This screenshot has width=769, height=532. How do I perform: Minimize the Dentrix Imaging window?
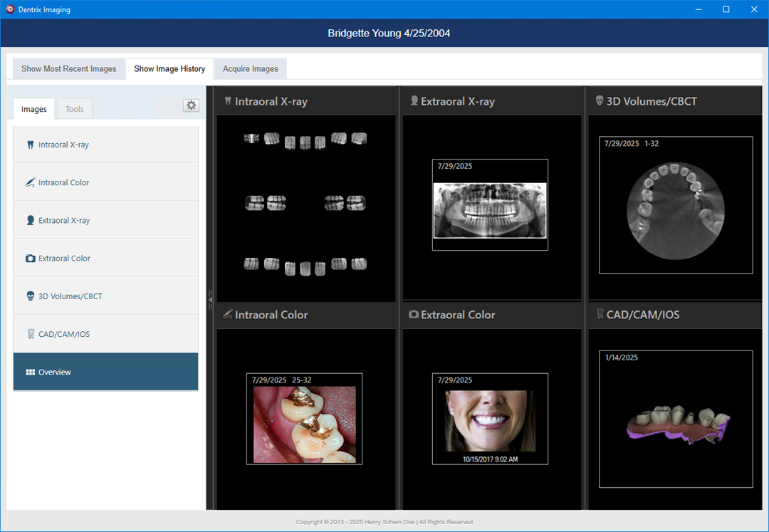pyautogui.click(x=699, y=9)
